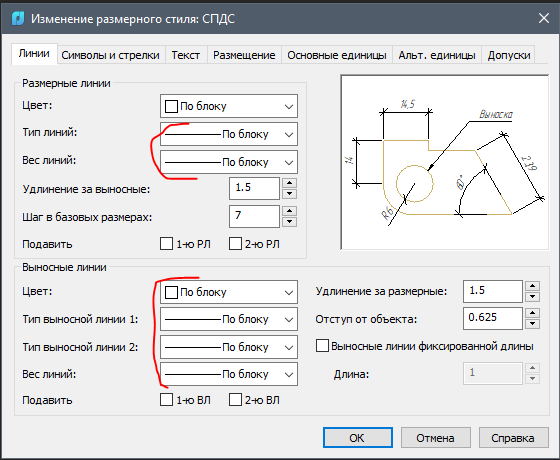Expand Тип выносной линии 1 dropdown
The width and height of the screenshot is (560, 460).
[x=229, y=319]
